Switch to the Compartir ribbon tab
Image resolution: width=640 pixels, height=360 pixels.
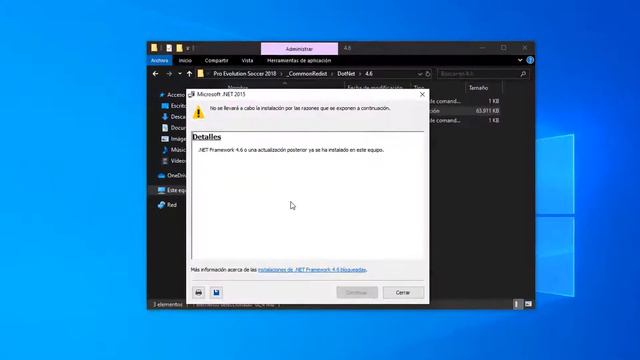pos(216,60)
